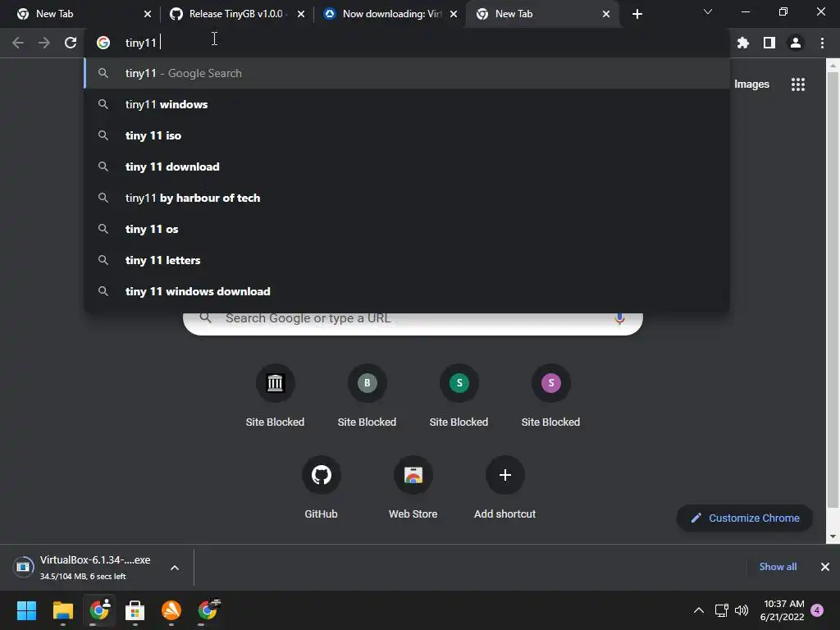This screenshot has width=840, height=630.
Task: Open the Web Store shortcut
Action: (x=413, y=475)
